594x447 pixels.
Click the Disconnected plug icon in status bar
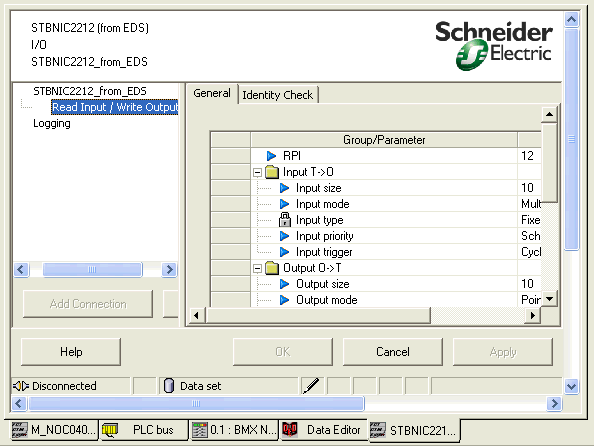click(21, 386)
